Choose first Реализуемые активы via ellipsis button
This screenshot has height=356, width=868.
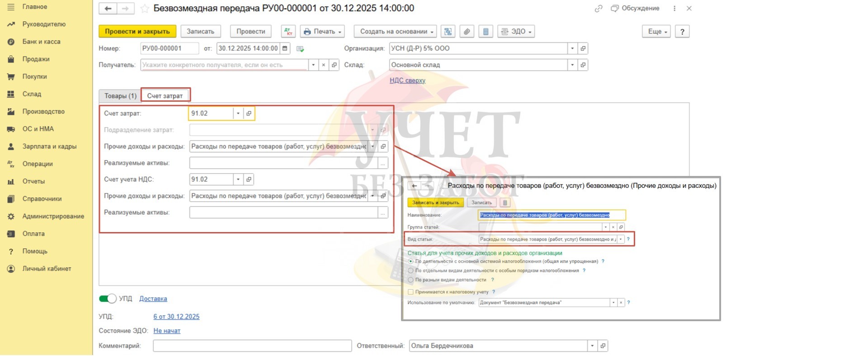pyautogui.click(x=383, y=163)
